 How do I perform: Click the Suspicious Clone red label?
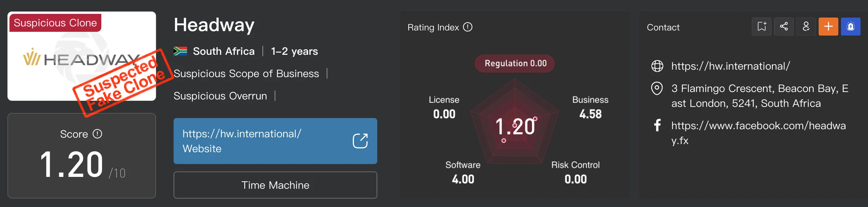click(55, 23)
